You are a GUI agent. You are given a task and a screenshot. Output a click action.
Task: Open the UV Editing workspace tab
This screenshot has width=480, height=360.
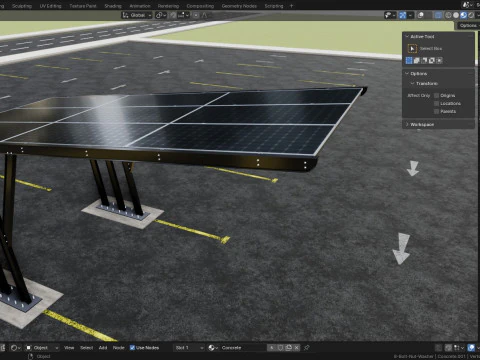pos(50,6)
